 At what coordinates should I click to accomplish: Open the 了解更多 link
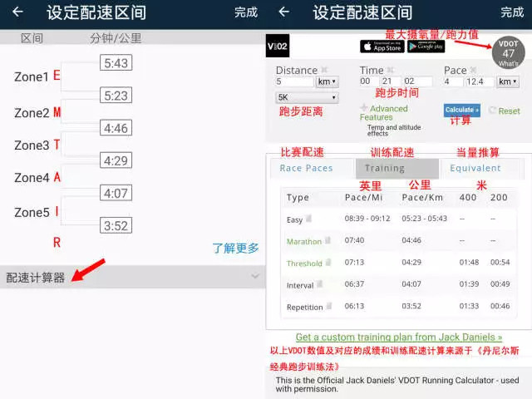[x=235, y=248]
